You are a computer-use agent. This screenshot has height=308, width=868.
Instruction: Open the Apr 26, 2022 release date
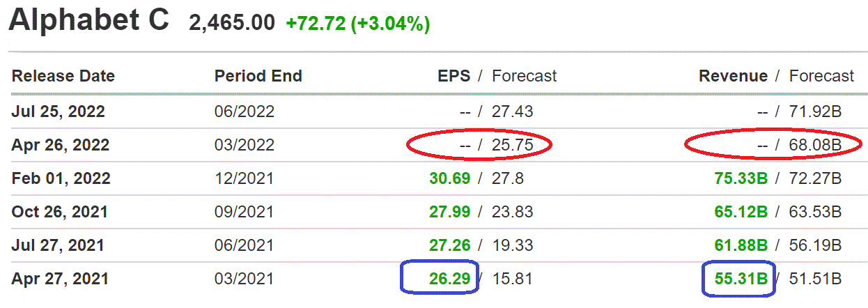(x=61, y=145)
